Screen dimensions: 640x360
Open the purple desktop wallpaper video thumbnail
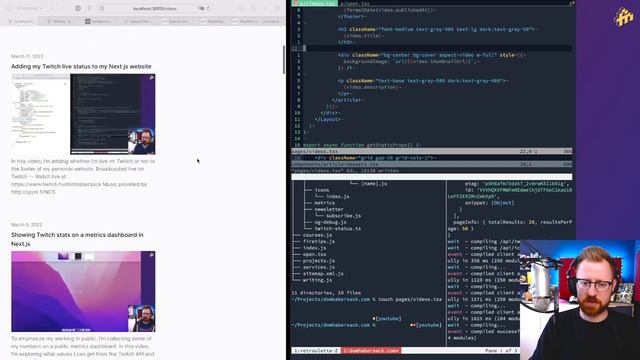(83, 291)
